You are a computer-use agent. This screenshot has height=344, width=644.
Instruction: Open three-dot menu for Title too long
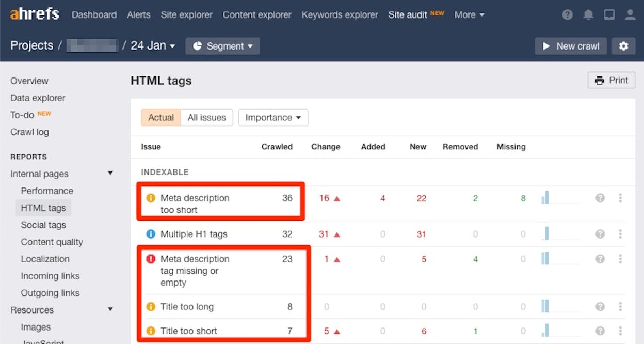coord(620,307)
